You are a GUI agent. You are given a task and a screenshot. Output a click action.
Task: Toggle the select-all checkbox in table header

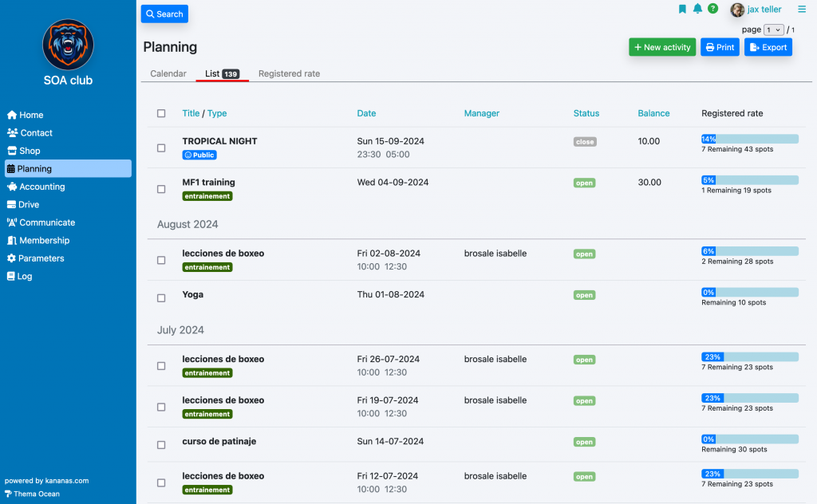point(161,113)
